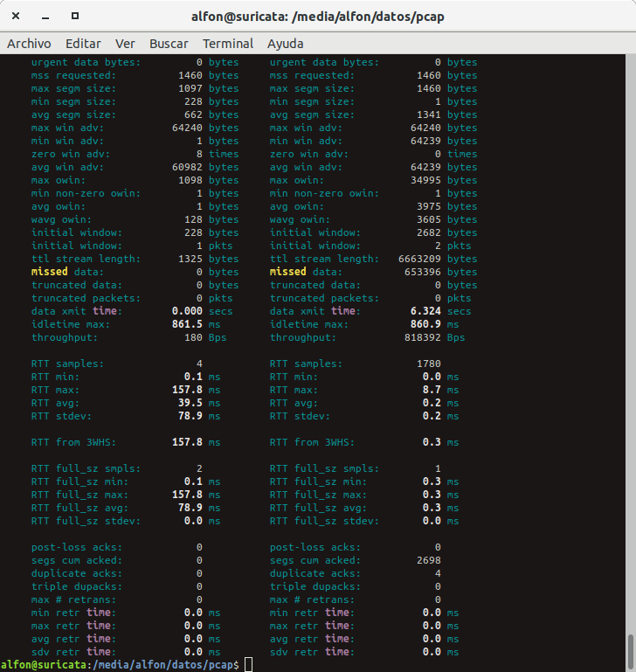The image size is (636, 672).
Task: Open the Buscar menu
Action: point(169,44)
